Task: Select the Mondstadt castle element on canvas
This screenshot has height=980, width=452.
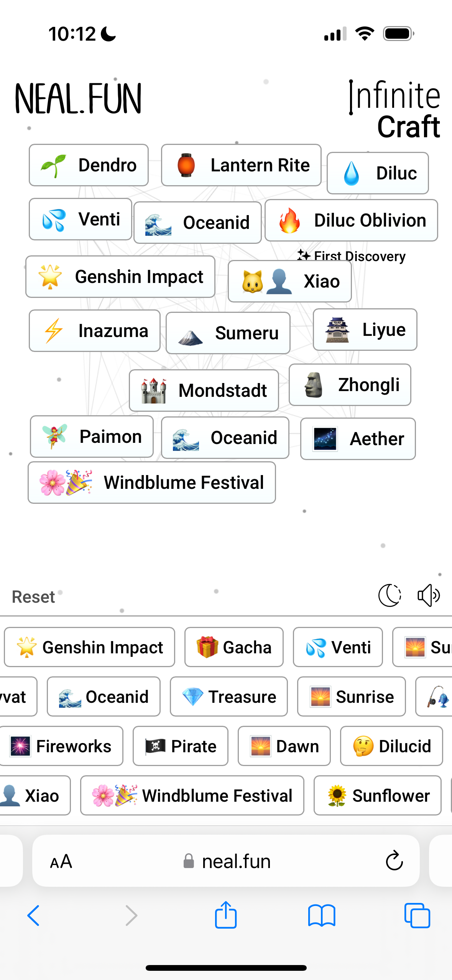Action: [204, 390]
